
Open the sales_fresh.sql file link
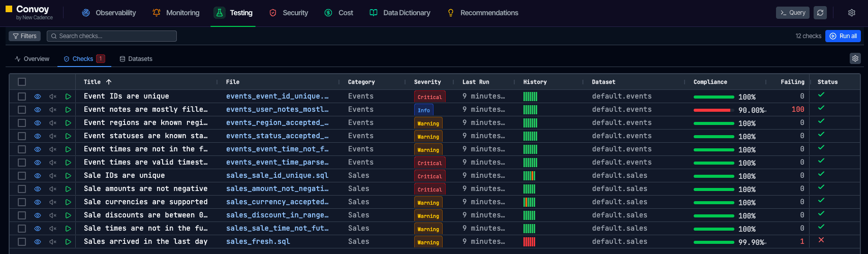point(258,241)
